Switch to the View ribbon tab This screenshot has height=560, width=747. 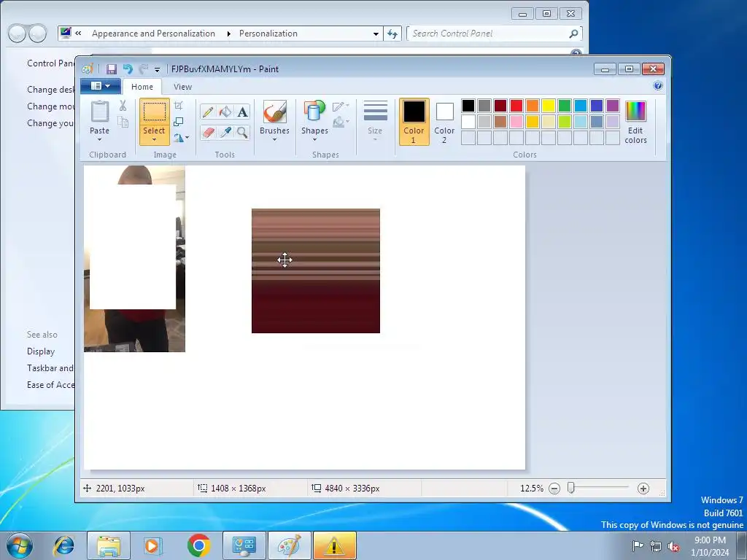(182, 87)
